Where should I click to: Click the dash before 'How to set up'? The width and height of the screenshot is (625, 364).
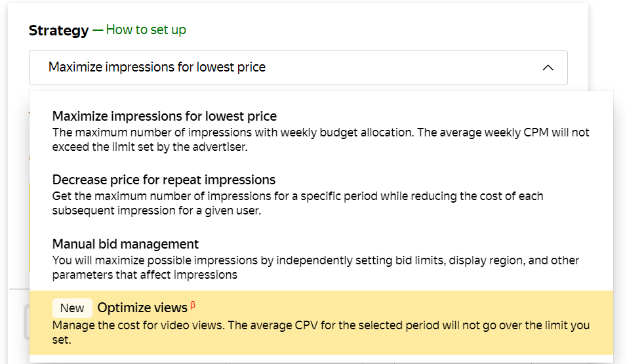(x=98, y=30)
